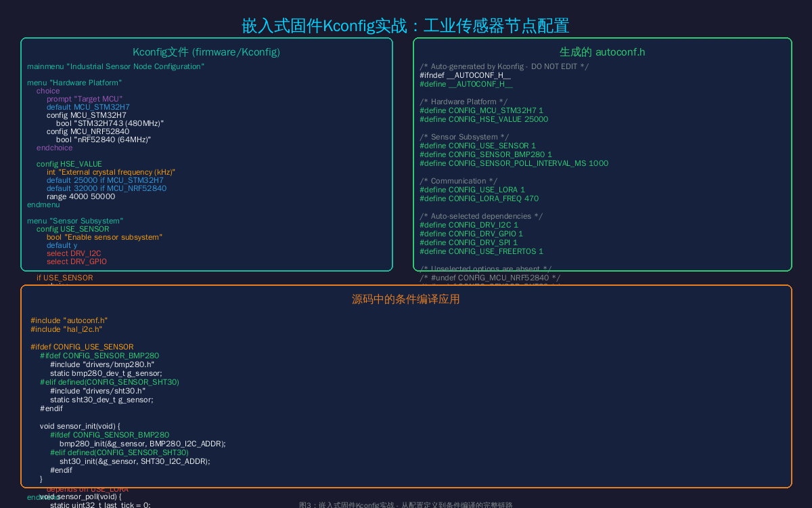Click the line '#define CONFIG_USE_FREERTOS 1'
812x508 pixels.
(481, 251)
